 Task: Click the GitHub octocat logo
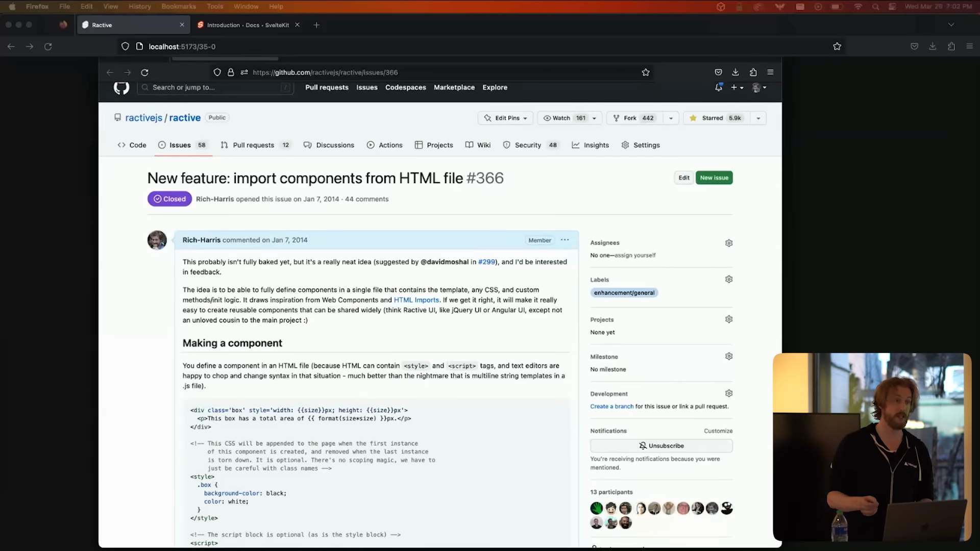(121, 88)
